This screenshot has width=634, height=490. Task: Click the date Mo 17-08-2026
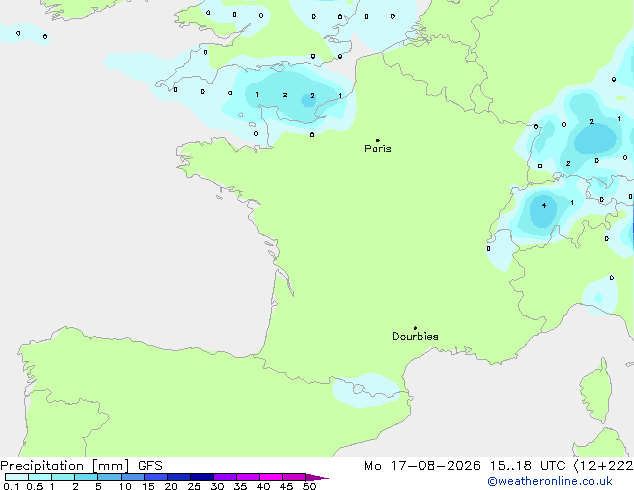coord(422,466)
